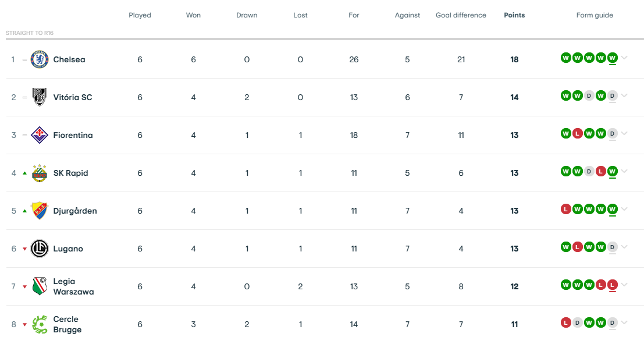Viewport: 644px width, 344px height.
Task: Click the 'STRAIGHT TO R16' label
Action: pyautogui.click(x=30, y=33)
